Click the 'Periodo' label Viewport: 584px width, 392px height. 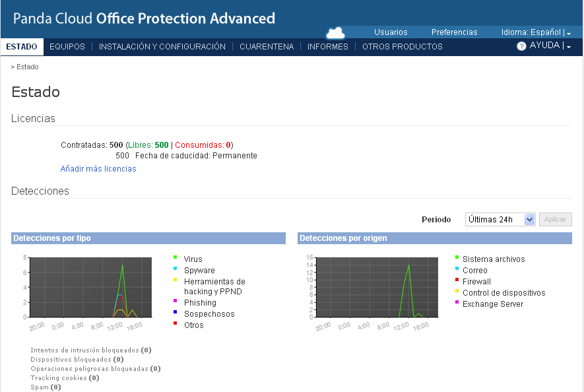click(436, 220)
